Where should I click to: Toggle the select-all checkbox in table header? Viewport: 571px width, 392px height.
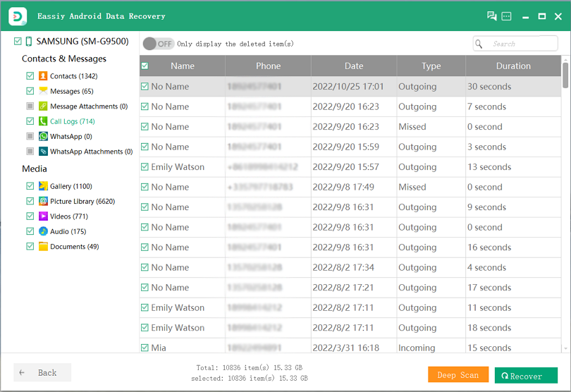tap(145, 66)
